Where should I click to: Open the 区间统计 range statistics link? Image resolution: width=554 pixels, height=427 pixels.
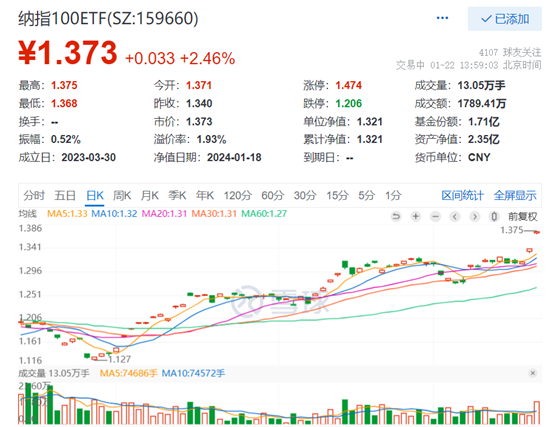tap(462, 195)
